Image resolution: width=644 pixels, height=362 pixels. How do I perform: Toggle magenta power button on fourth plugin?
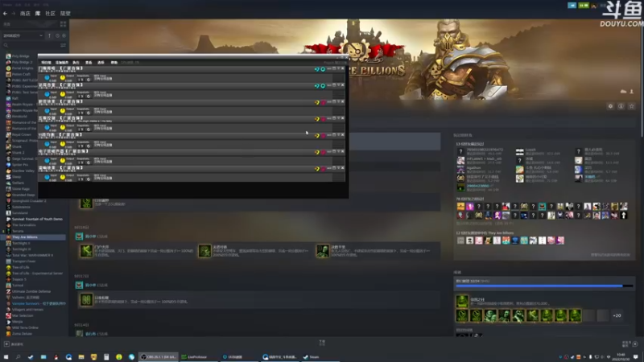[323, 119]
